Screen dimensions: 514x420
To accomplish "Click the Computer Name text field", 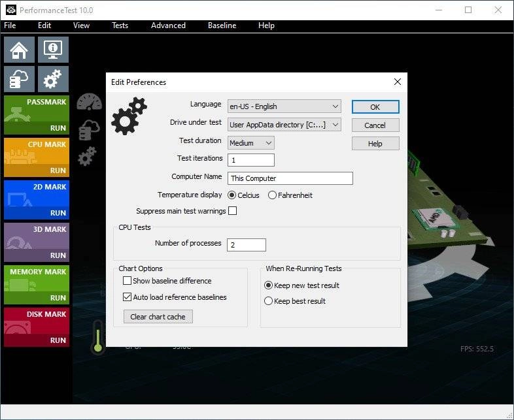I will [290, 178].
